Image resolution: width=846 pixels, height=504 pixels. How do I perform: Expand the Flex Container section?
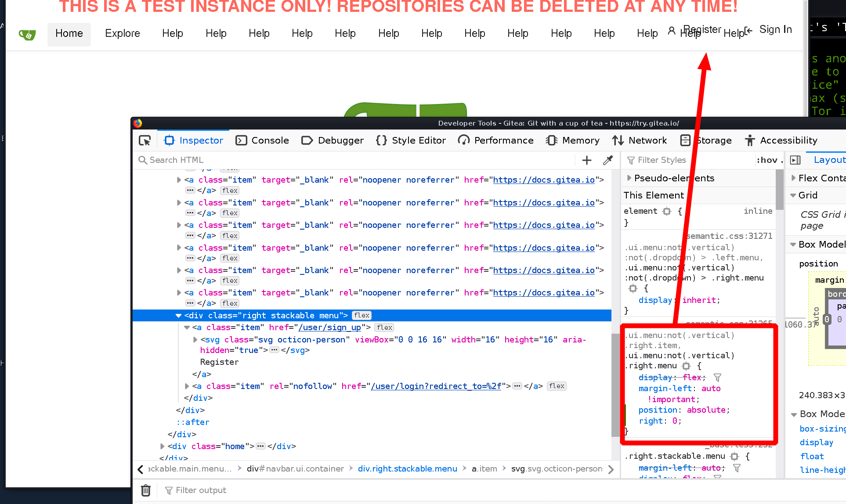click(793, 178)
